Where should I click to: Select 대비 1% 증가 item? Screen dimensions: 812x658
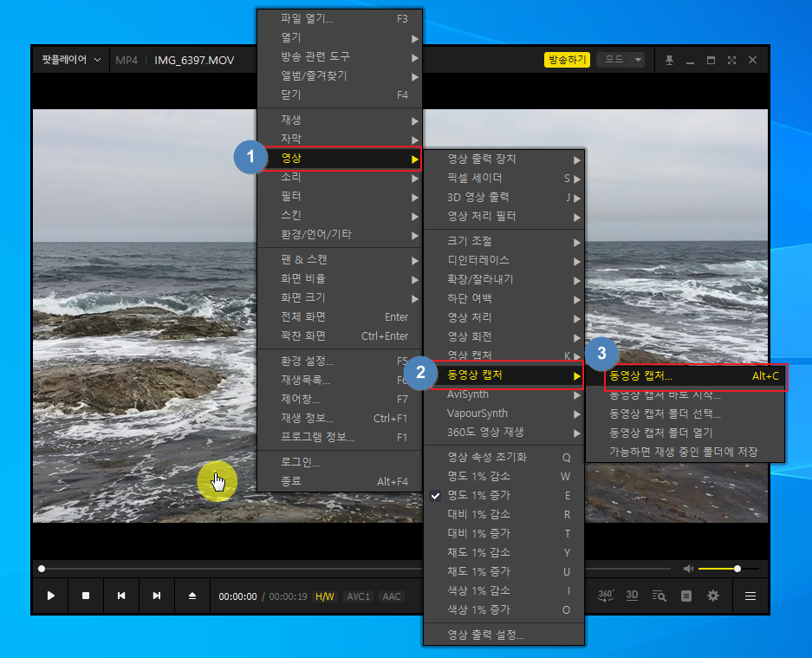click(x=503, y=534)
